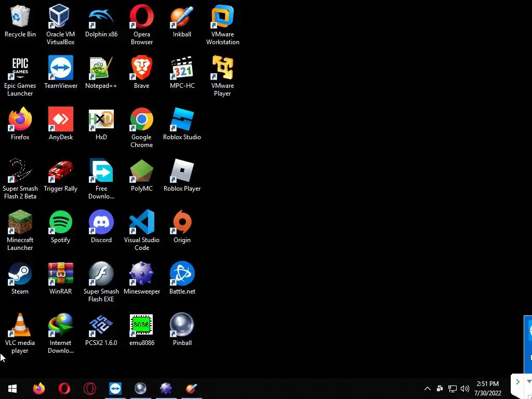Image resolution: width=532 pixels, height=399 pixels.
Task: Select the Spotify desktop shortcut
Action: coord(60,227)
